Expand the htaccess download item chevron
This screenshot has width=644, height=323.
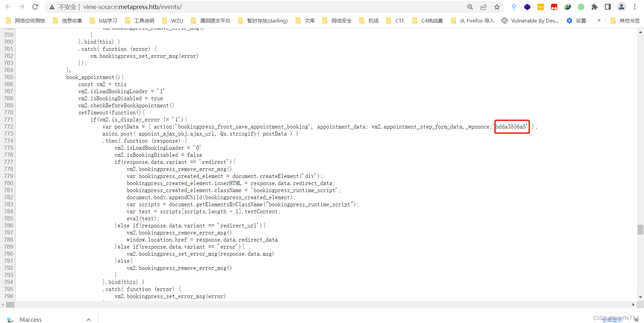(x=88, y=319)
